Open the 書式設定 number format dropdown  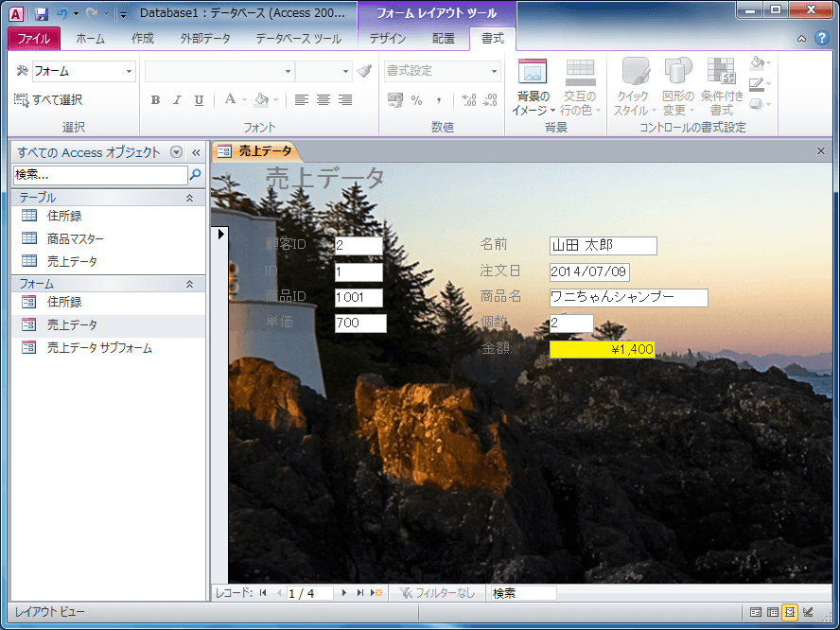[494, 71]
